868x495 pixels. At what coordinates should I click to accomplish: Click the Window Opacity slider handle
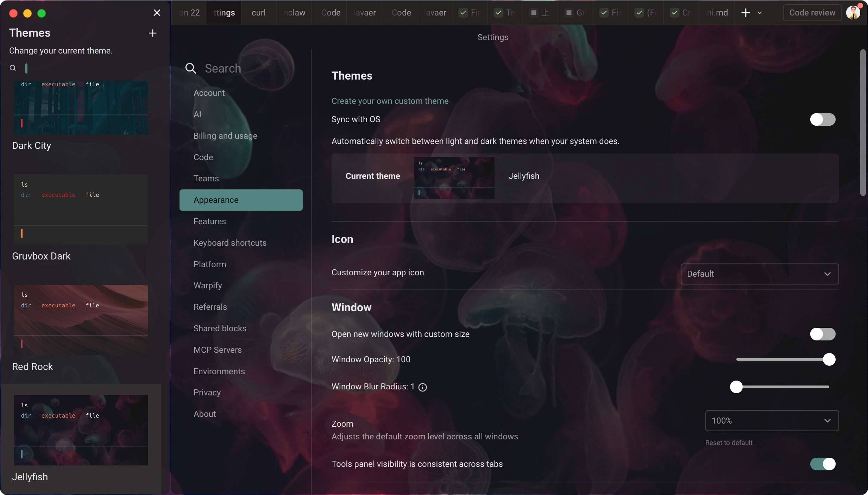point(829,359)
